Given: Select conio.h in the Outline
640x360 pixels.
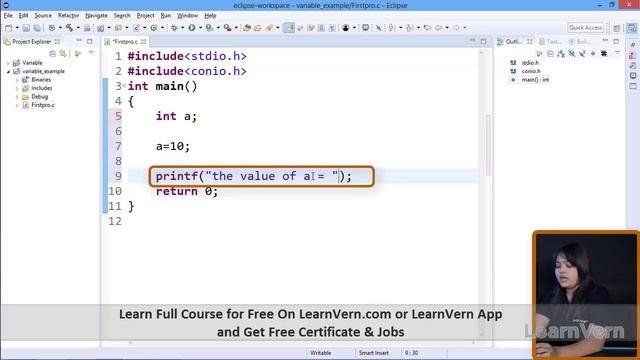Looking at the screenshot, I should pos(531,71).
